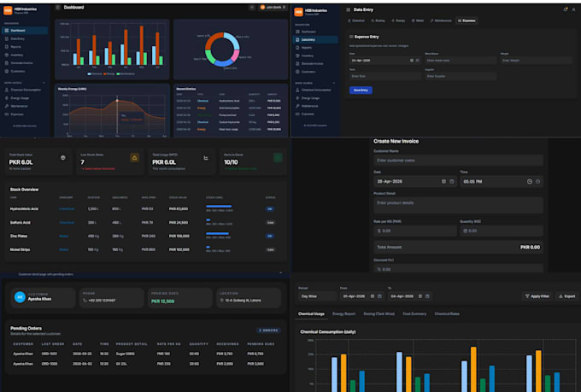581x392 pixels.
Task: Focus the Enter metal name field
Action: point(461,60)
